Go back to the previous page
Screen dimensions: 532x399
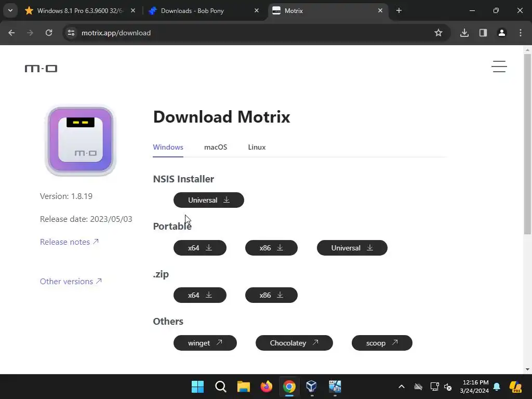[11, 33]
